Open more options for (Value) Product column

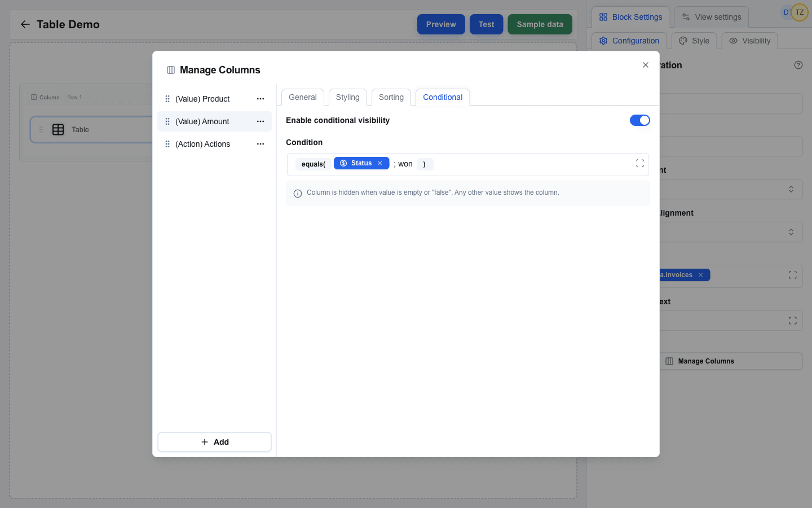coord(261,99)
